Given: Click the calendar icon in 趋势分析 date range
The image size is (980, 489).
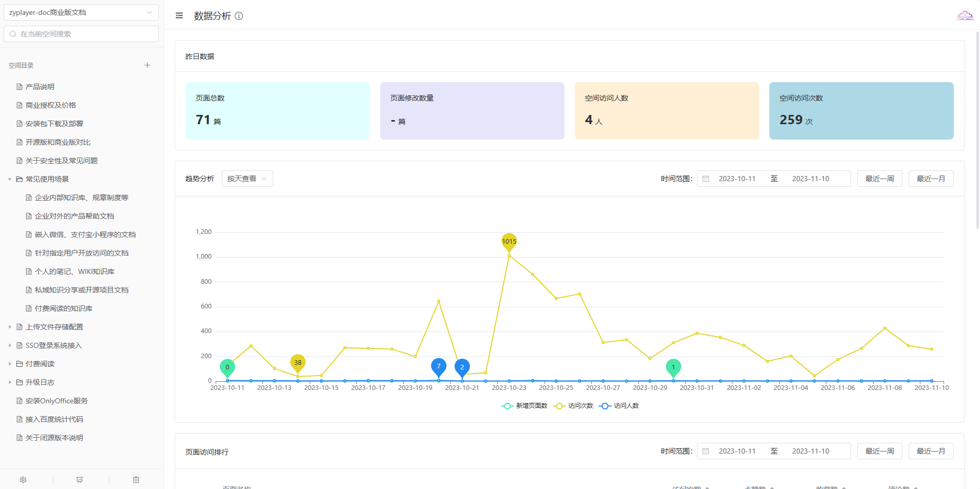Looking at the screenshot, I should 706,179.
